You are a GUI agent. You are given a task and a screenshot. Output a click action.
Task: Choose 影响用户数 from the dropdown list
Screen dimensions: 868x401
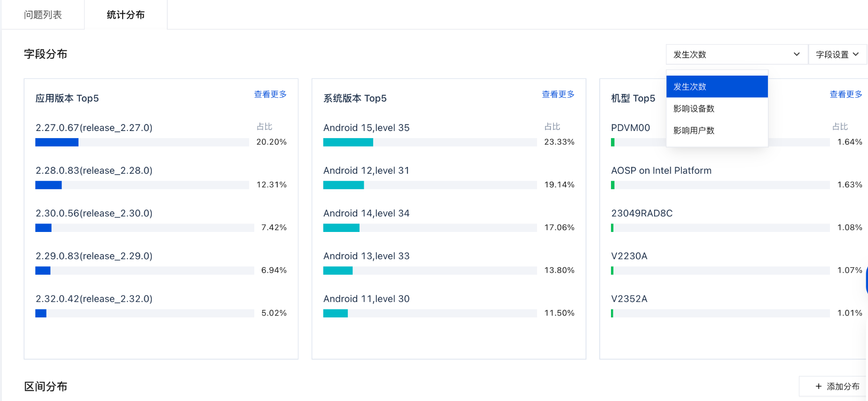click(x=717, y=131)
